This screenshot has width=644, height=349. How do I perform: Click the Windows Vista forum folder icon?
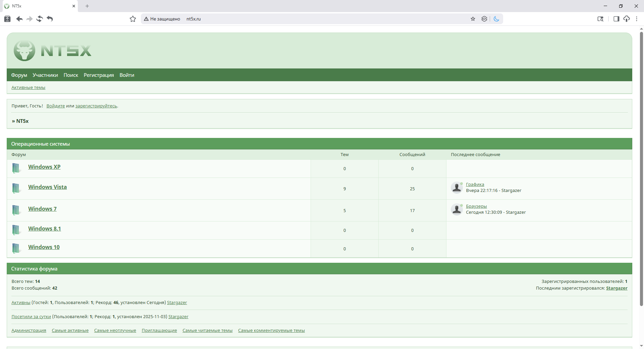(16, 188)
